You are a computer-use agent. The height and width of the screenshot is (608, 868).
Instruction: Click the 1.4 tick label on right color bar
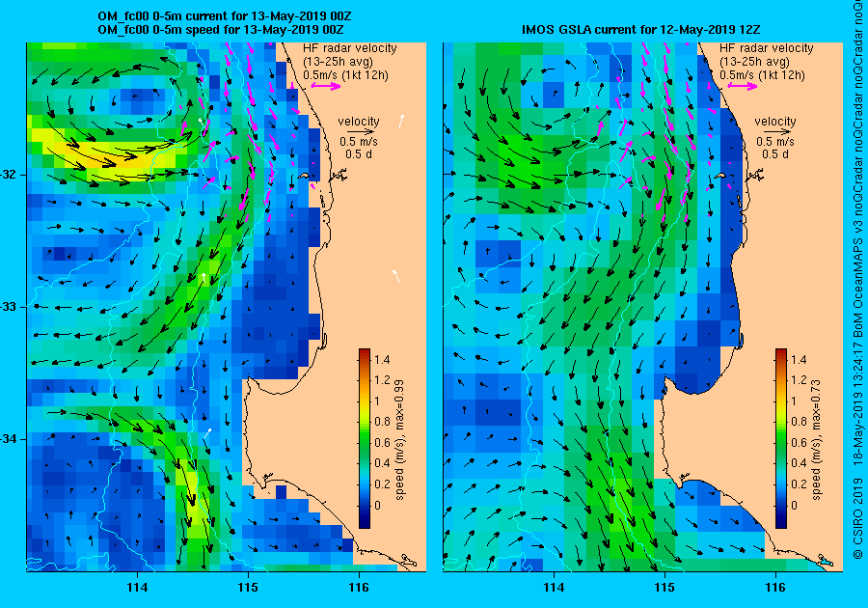pos(799,359)
